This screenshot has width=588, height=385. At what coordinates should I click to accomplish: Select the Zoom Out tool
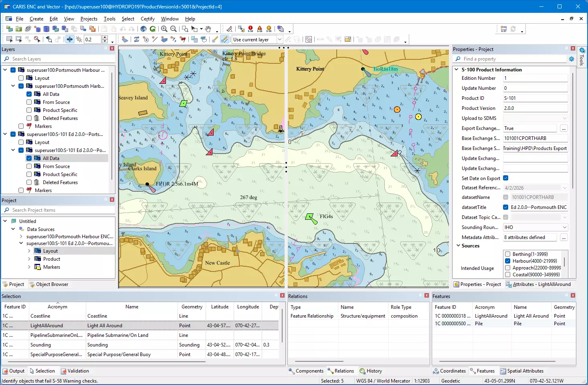pos(174,28)
